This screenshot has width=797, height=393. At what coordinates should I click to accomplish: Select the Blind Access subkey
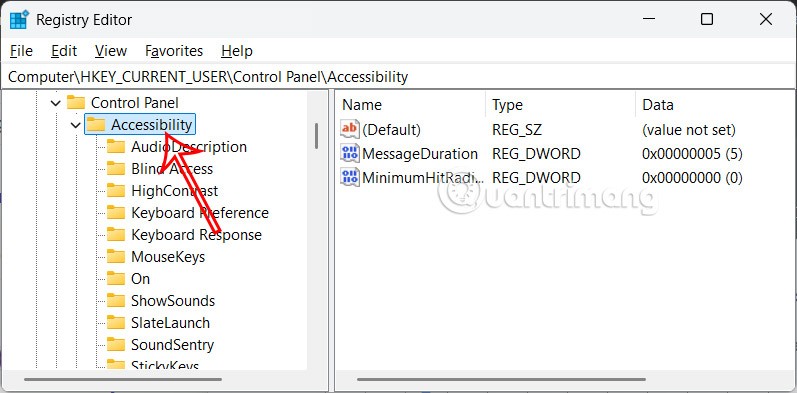click(172, 169)
